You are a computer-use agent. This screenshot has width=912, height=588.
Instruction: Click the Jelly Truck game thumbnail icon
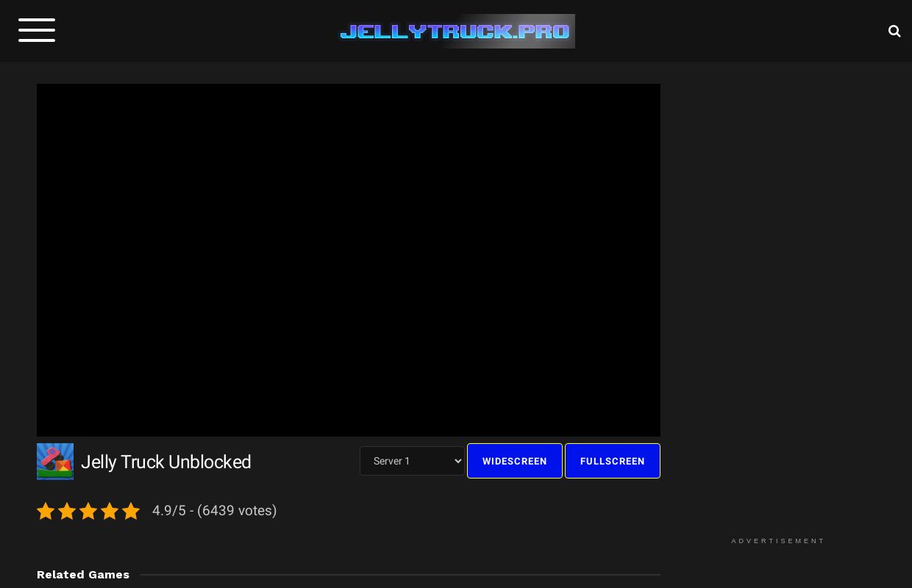pyautogui.click(x=55, y=462)
